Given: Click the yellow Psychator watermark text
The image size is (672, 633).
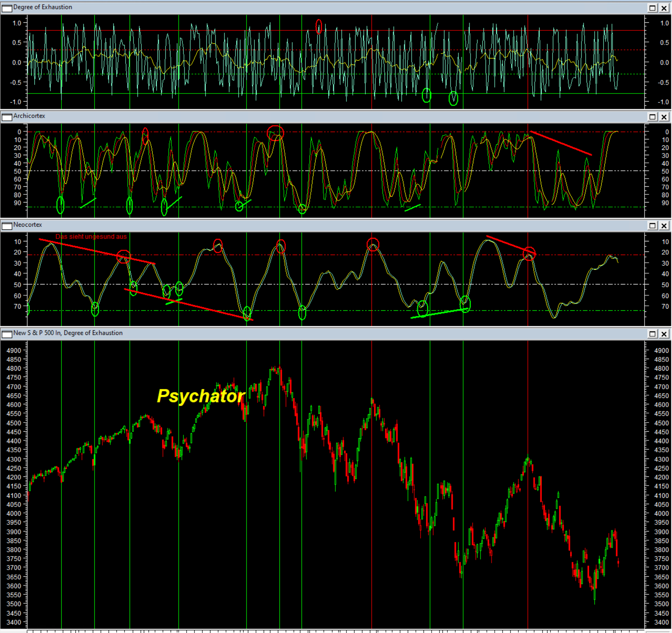Looking at the screenshot, I should coord(201,396).
